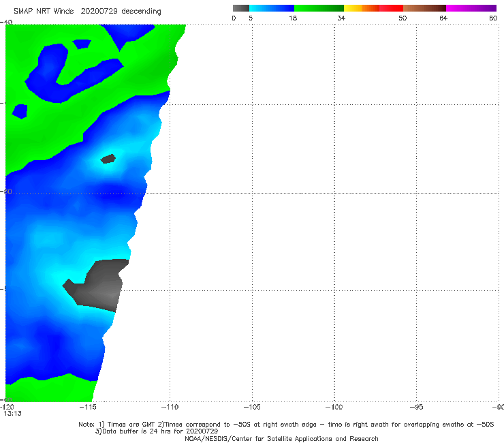Viewport: 504px width, 443px height.
Task: Click the small gray low-wind spot
Action: tap(108, 159)
